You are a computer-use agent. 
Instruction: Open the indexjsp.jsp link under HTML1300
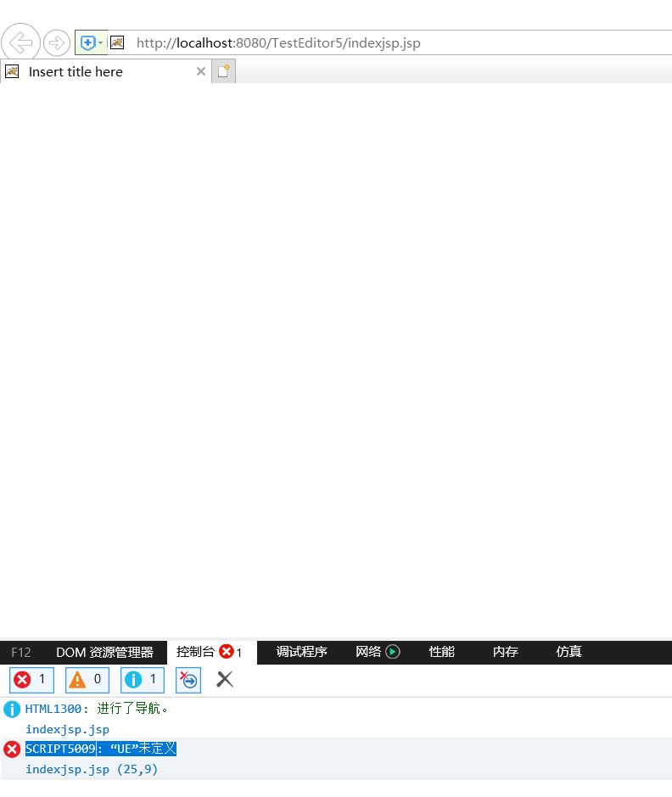(68, 729)
